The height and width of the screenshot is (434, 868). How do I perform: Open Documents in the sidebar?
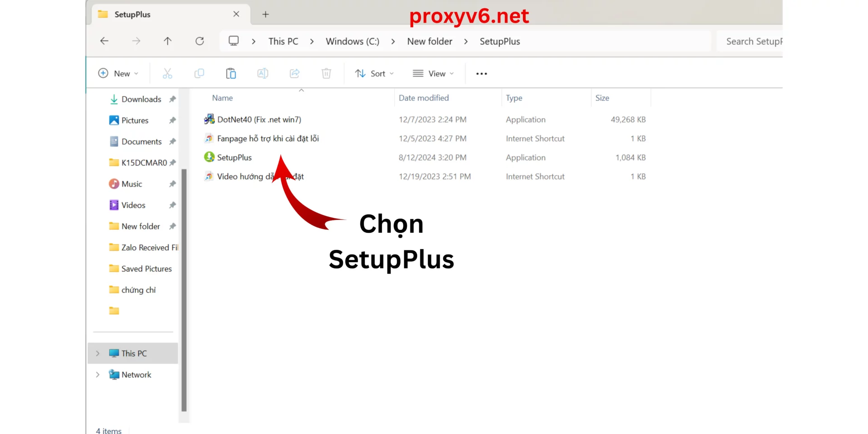[142, 142]
